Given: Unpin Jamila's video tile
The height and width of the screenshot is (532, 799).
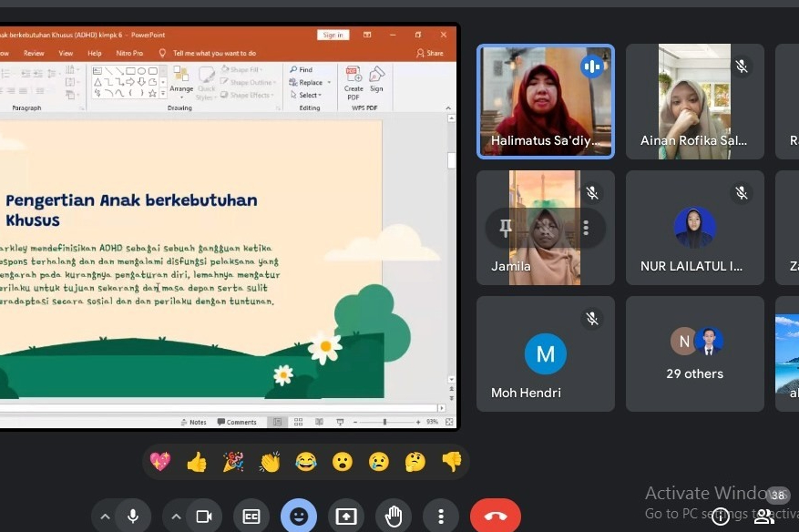Looking at the screenshot, I should 505,227.
